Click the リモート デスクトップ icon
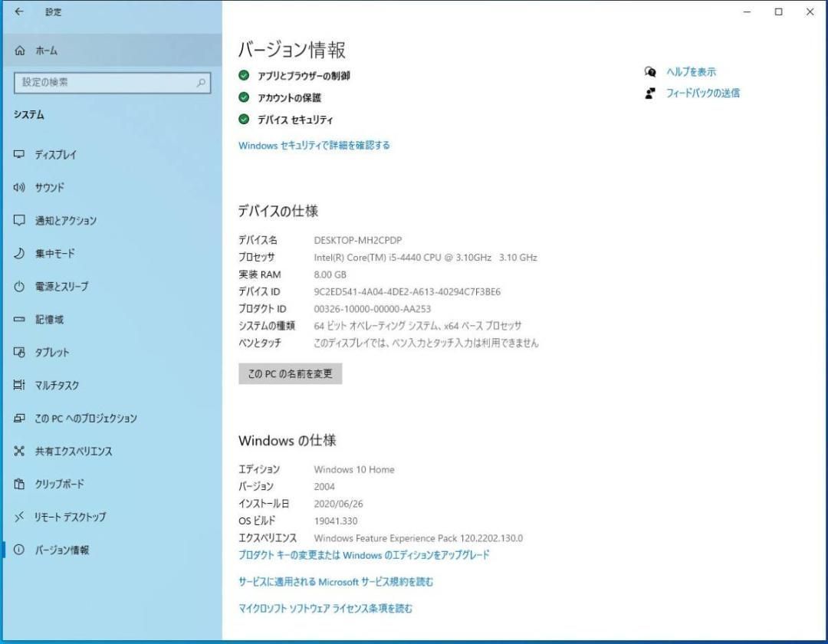The width and height of the screenshot is (828, 644). pyautogui.click(x=19, y=517)
